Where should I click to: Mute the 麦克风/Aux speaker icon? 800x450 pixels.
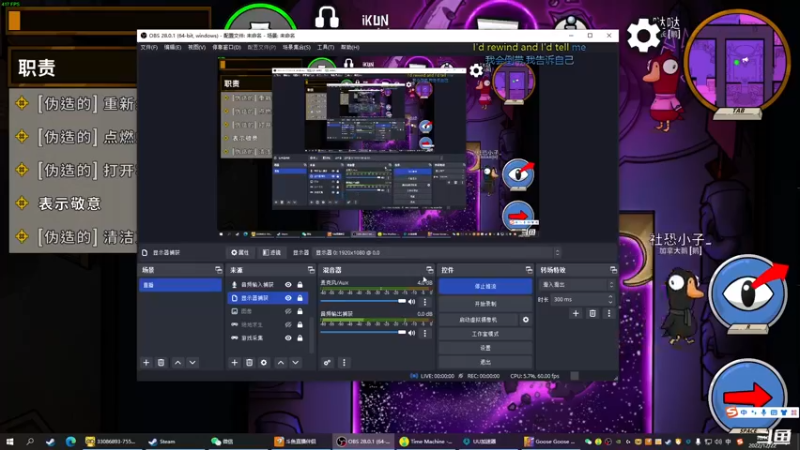point(412,302)
